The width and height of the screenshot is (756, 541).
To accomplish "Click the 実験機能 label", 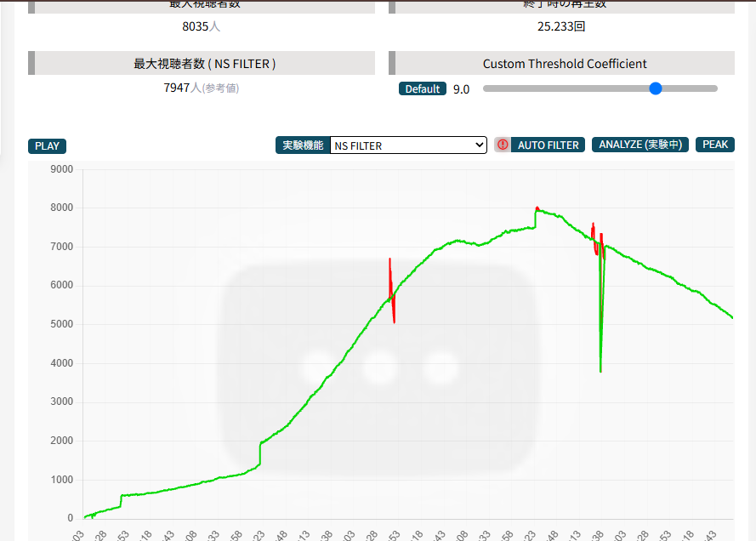I will coord(303,145).
